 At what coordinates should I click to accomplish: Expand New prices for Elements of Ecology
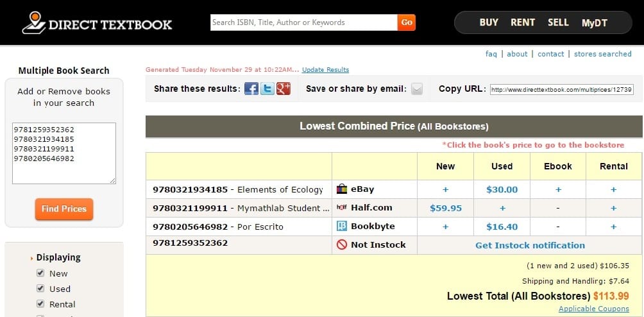click(x=445, y=190)
